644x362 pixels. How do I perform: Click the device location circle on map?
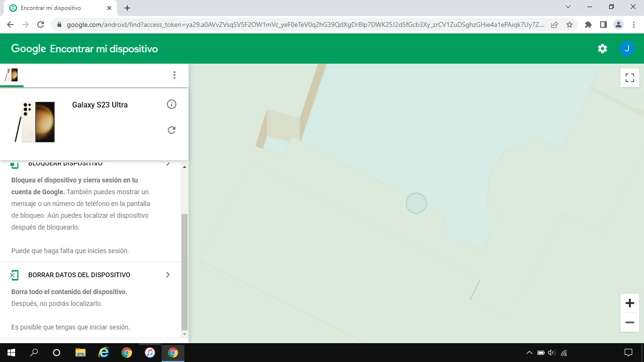(416, 203)
